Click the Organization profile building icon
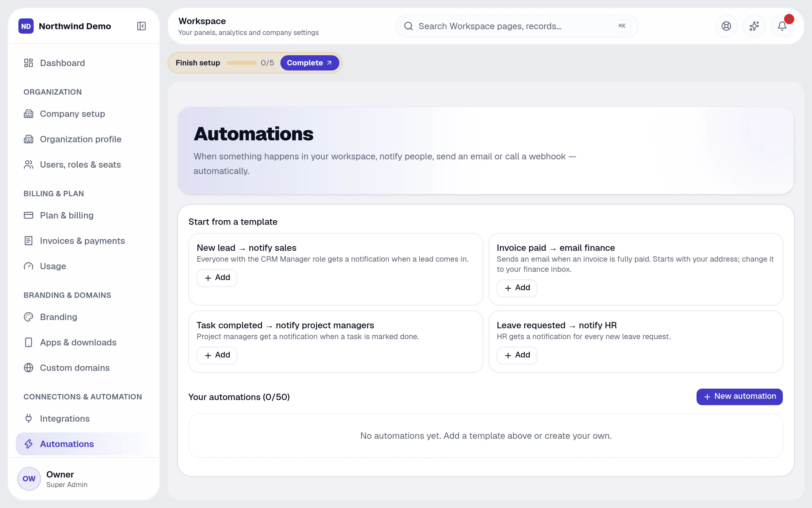Viewport: 812px width, 508px height. coord(29,139)
